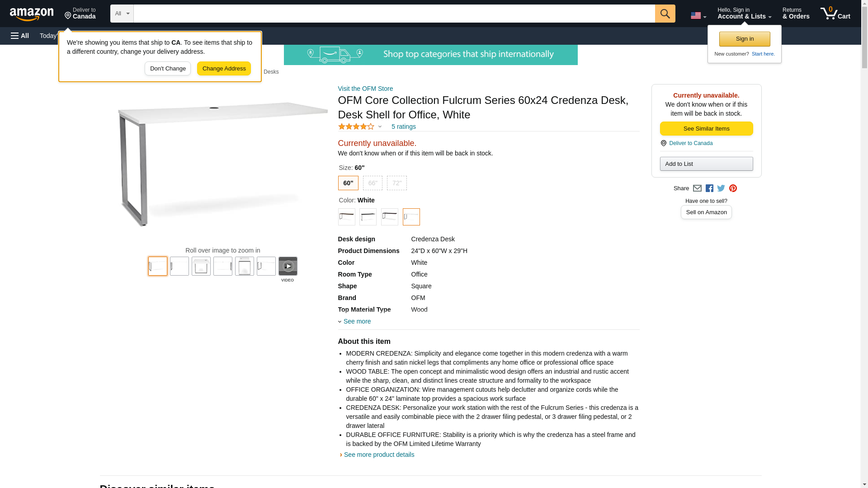
Task: Expand See more product specifications
Action: pyautogui.click(x=356, y=321)
